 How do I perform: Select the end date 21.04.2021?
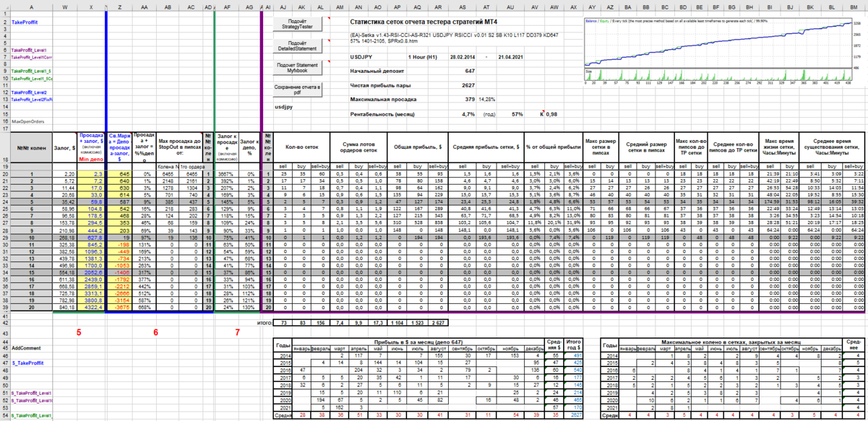(x=511, y=57)
